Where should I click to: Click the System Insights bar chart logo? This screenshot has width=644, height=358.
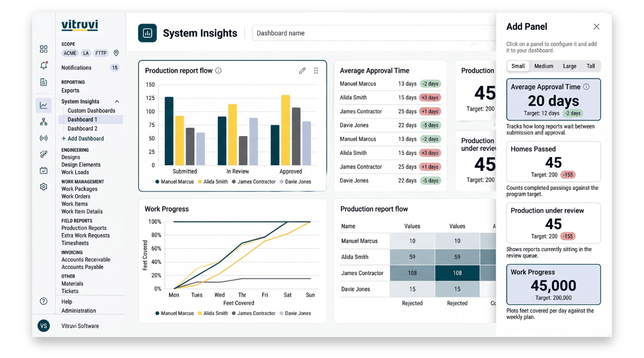pos(147,33)
